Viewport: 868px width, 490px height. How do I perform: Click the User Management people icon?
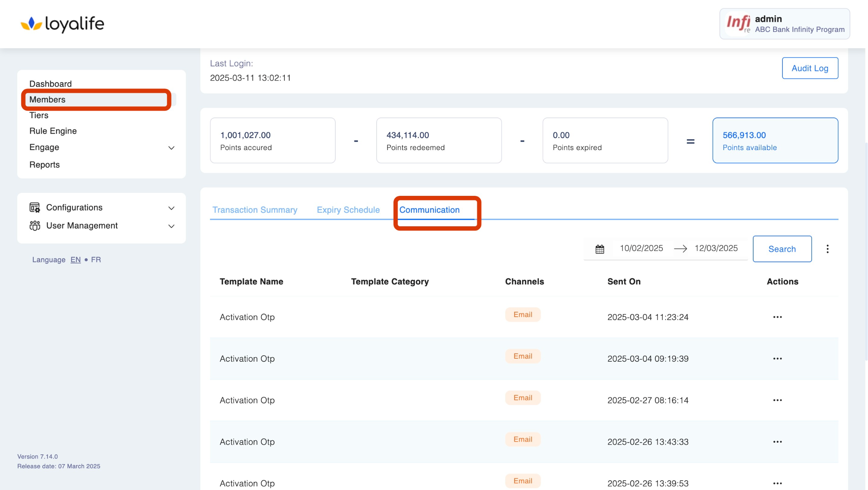coord(35,225)
